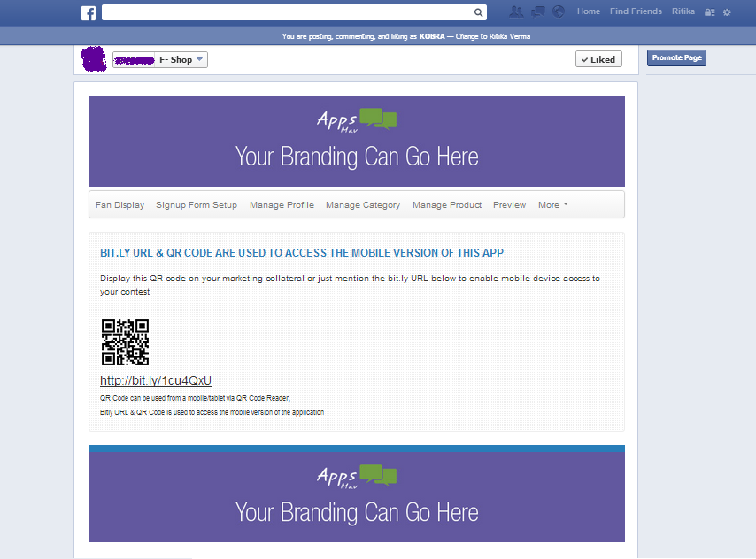Viewport: 756px width, 559px height.
Task: Click the QR code image
Action: [125, 342]
